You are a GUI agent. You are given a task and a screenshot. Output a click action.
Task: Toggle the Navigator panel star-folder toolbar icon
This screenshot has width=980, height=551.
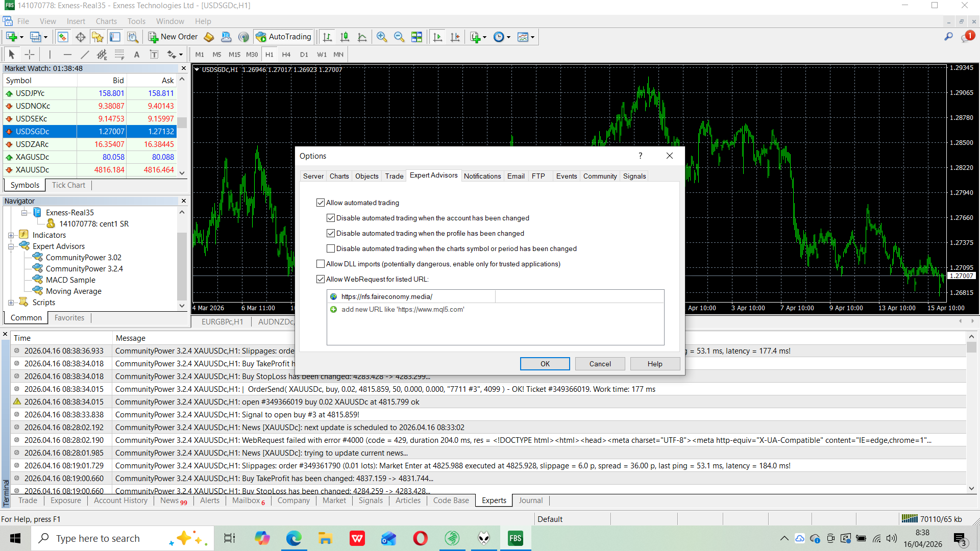coord(97,37)
